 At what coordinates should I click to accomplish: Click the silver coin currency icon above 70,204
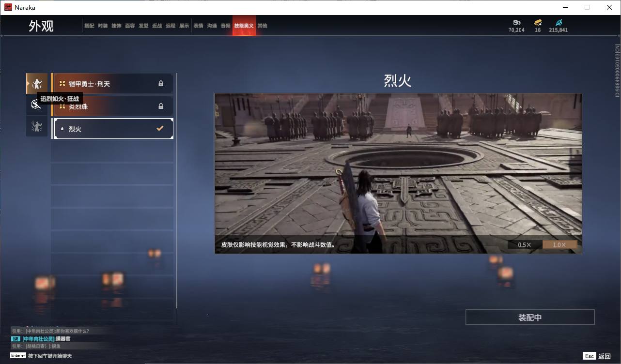(x=516, y=22)
